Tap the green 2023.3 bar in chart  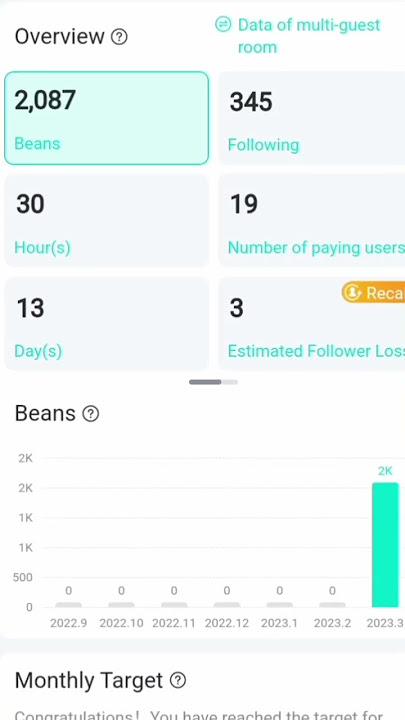[385, 545]
